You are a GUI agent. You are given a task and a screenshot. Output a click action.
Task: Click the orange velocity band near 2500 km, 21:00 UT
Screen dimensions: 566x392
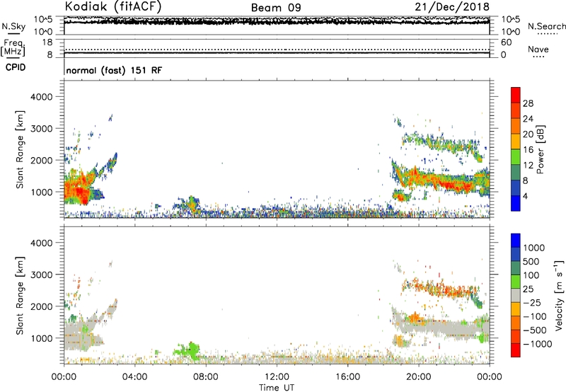pyautogui.click(x=440, y=287)
